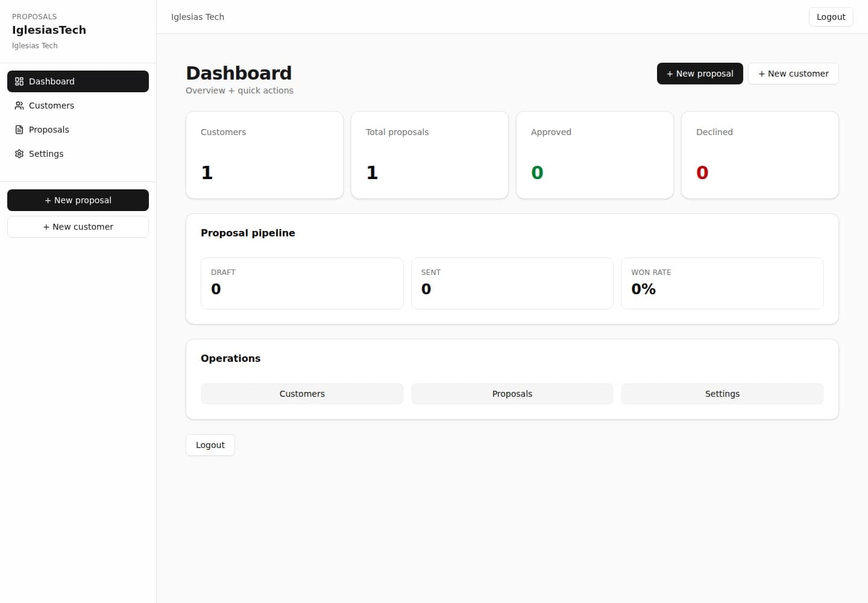The height and width of the screenshot is (603, 868).
Task: Select the Approved stat card
Action: click(x=595, y=155)
